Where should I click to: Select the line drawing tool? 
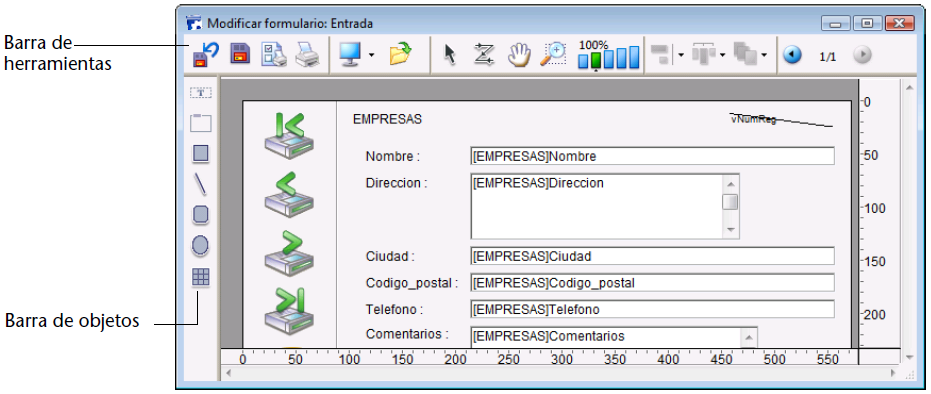(x=201, y=184)
